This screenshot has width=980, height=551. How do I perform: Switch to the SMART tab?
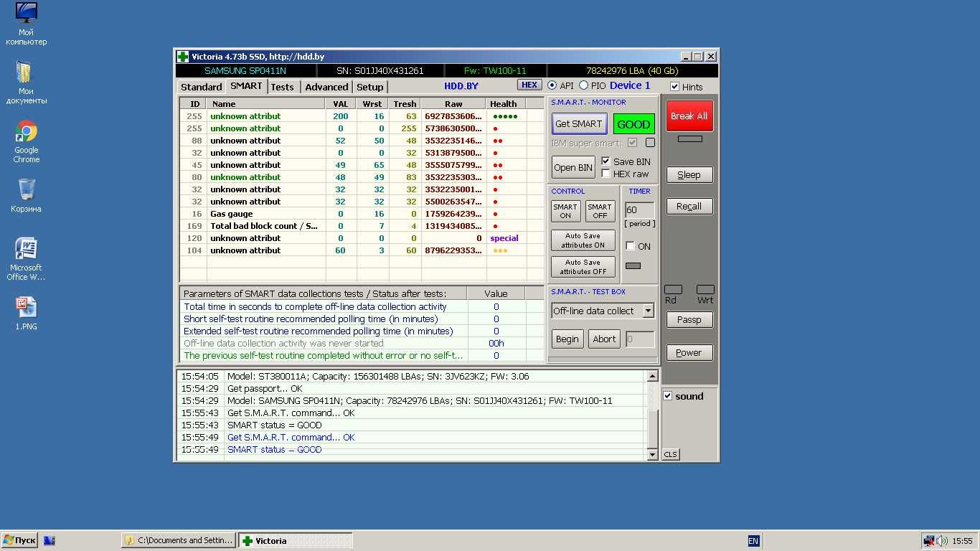click(246, 86)
